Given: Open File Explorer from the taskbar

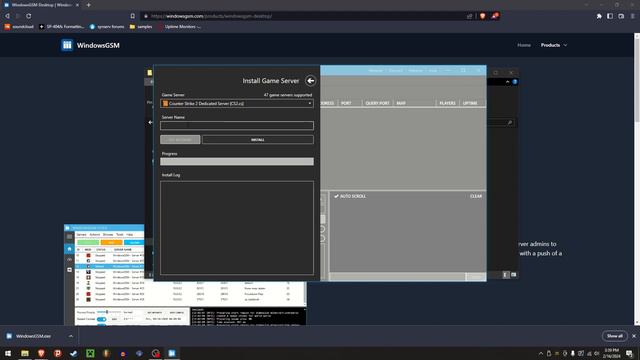Looking at the screenshot, I should pyautogui.click(x=25, y=353).
